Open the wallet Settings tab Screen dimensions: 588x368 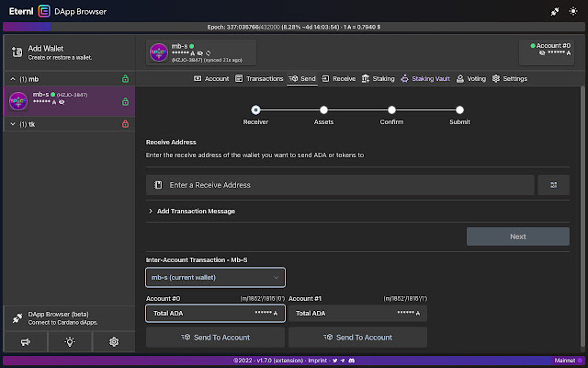[510, 78]
